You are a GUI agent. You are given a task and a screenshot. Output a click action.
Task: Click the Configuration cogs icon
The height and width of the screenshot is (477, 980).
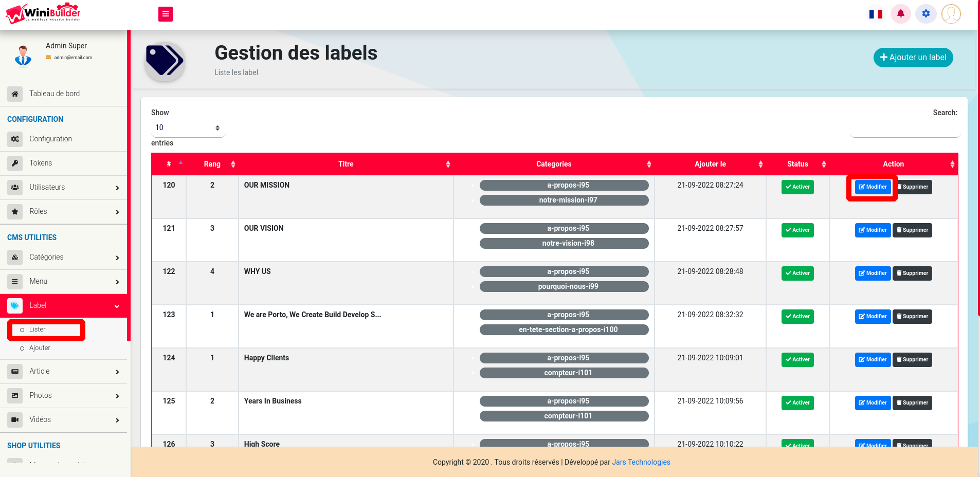tap(15, 139)
